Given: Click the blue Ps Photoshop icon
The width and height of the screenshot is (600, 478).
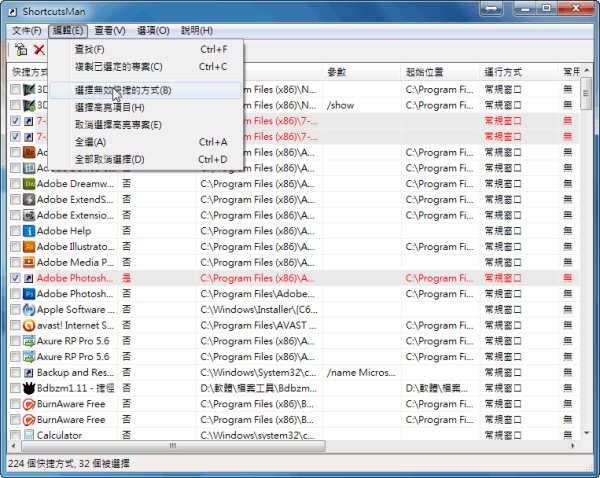Looking at the screenshot, I should tap(29, 294).
